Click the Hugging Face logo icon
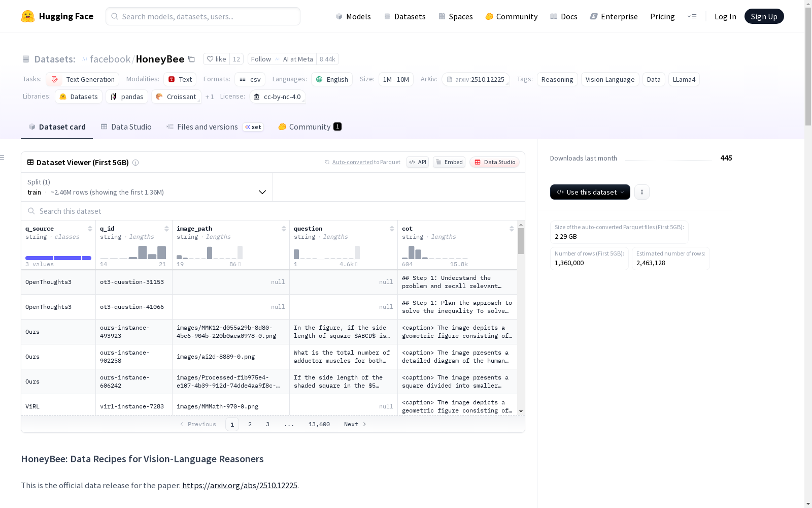Viewport: 812px width, 508px height. point(28,16)
